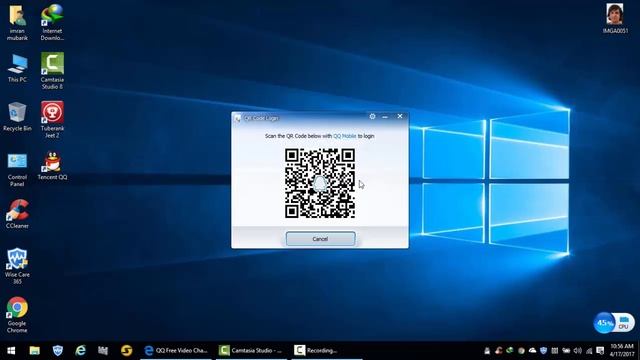The width and height of the screenshot is (640, 360).
Task: Select the Google Chrome desktop icon
Action: coord(17,315)
